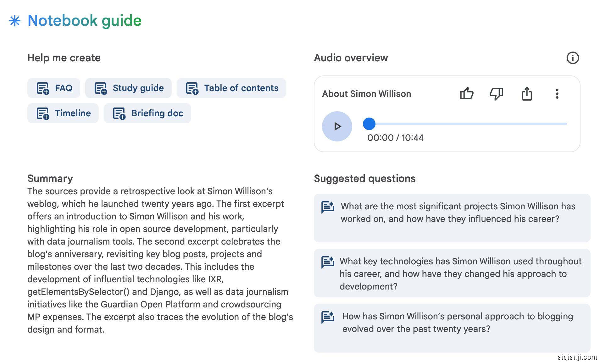
Task: Create a Table of contents
Action: click(231, 88)
